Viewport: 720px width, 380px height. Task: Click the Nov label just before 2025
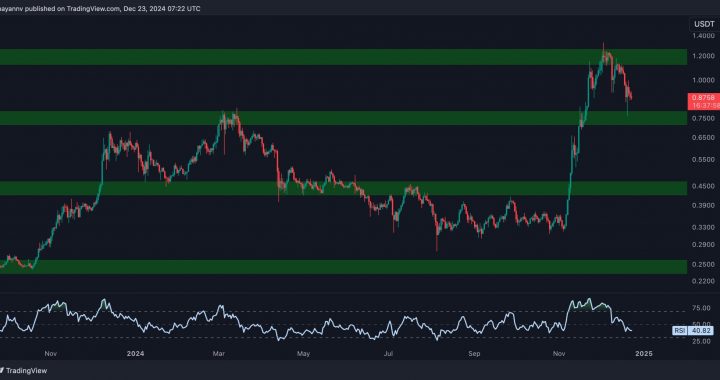(x=559, y=354)
